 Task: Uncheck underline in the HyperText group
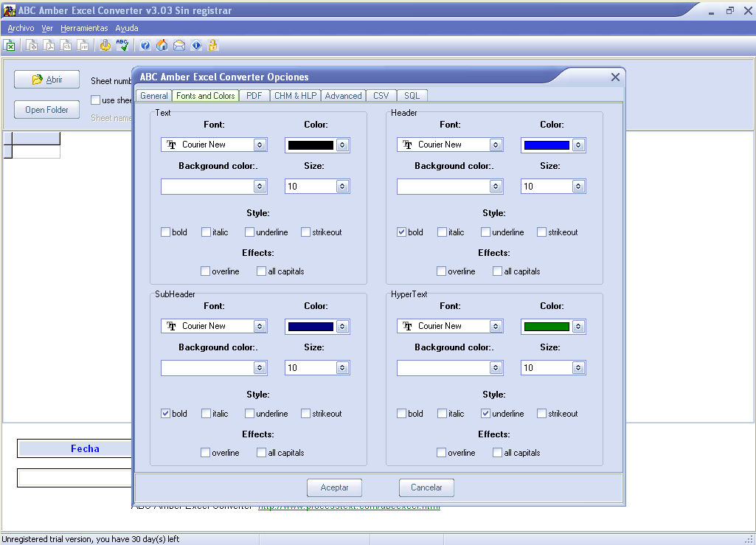point(485,413)
